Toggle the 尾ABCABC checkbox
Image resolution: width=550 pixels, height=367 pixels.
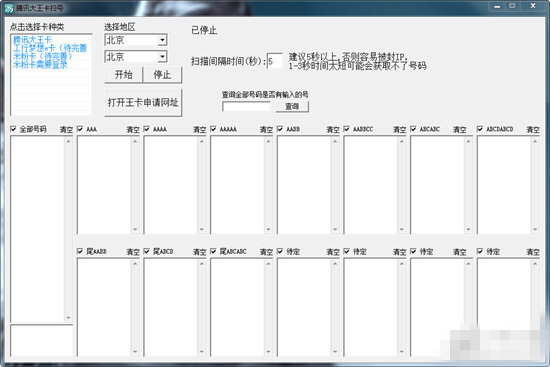pyautogui.click(x=213, y=251)
